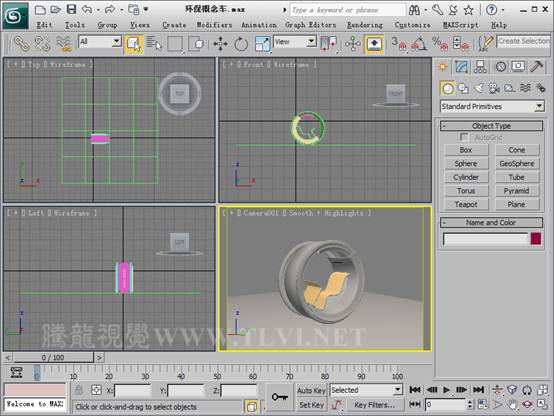The width and height of the screenshot is (554, 416).
Task: Click the Torus primitive button
Action: pyautogui.click(x=466, y=191)
